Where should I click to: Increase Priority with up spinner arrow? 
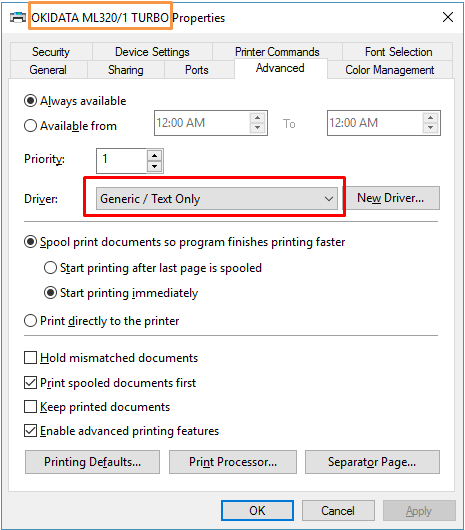pos(154,155)
